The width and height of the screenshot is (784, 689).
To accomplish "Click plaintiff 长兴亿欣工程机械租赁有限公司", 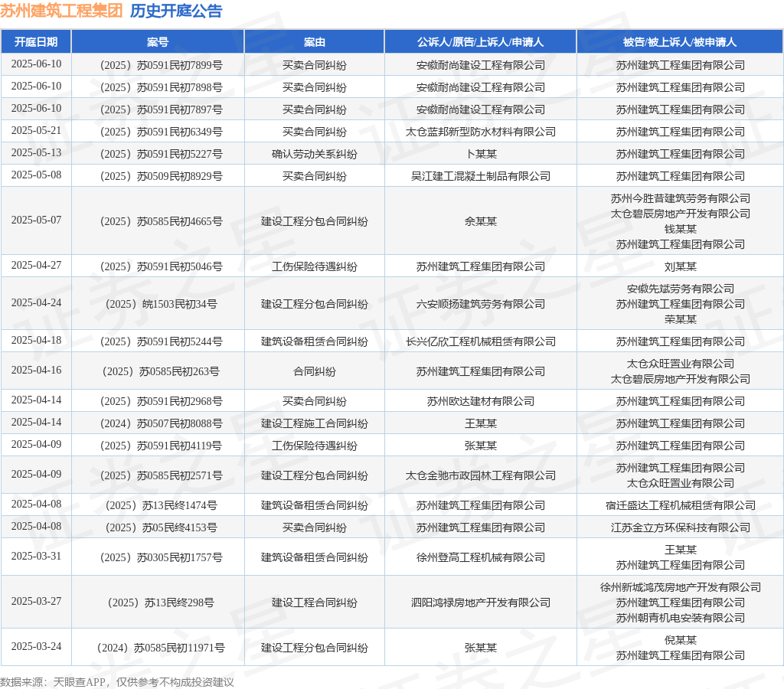I will point(481,341).
